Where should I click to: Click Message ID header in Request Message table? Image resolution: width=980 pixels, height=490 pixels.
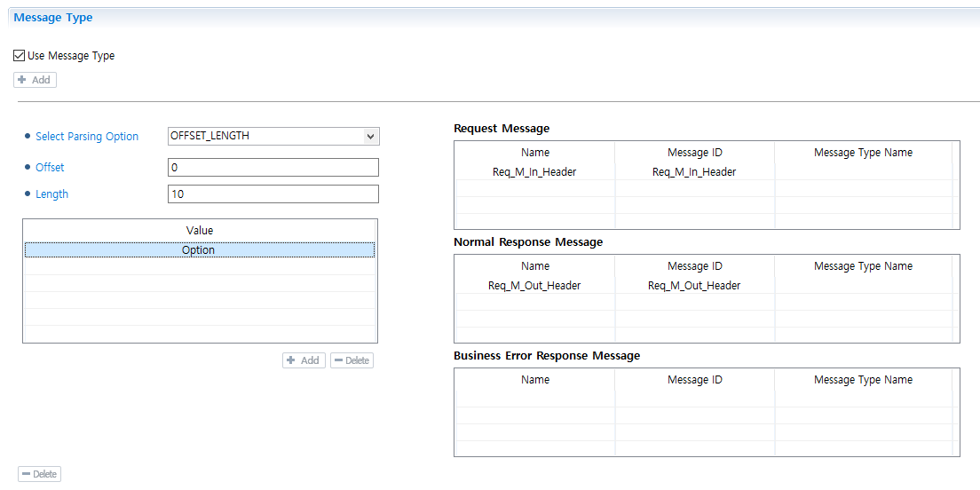(x=695, y=153)
